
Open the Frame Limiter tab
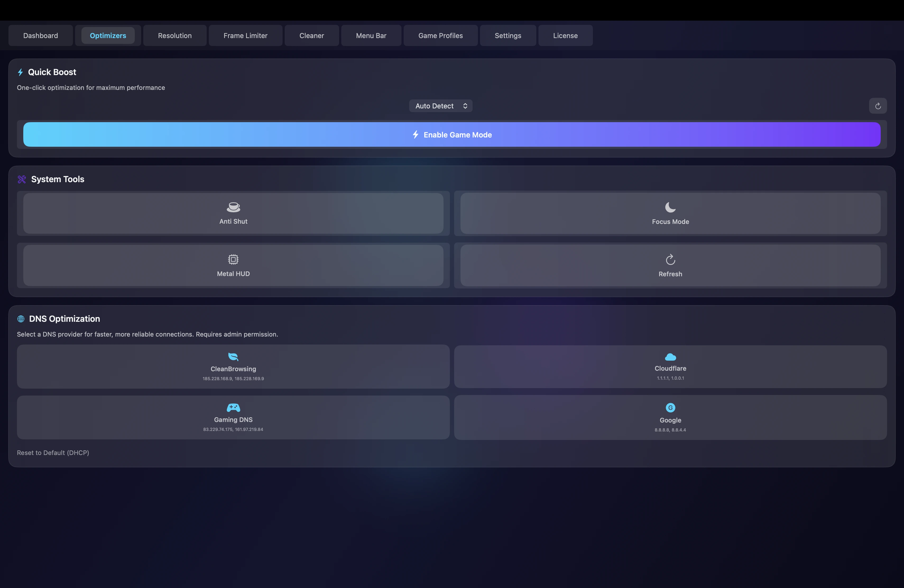[x=245, y=35]
